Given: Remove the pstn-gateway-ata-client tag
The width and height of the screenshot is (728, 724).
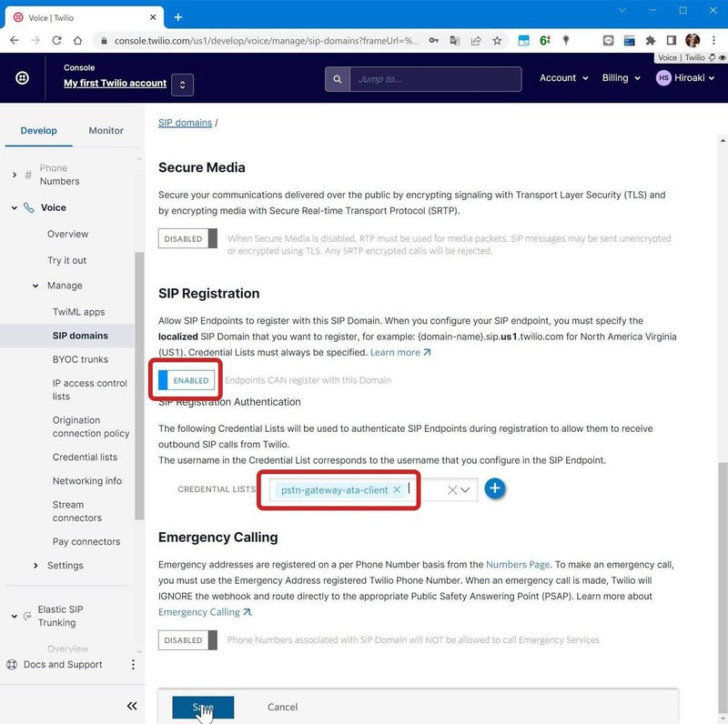Looking at the screenshot, I should (397, 489).
